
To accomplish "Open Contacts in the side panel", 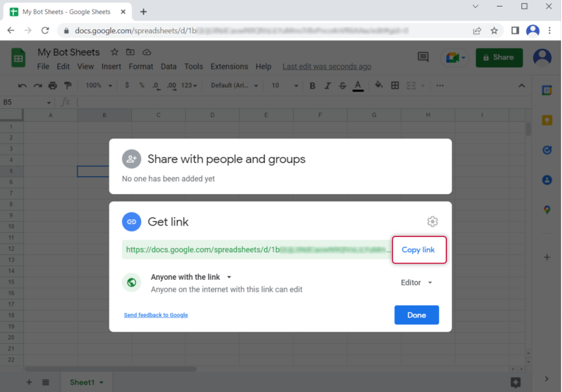I will [x=547, y=180].
